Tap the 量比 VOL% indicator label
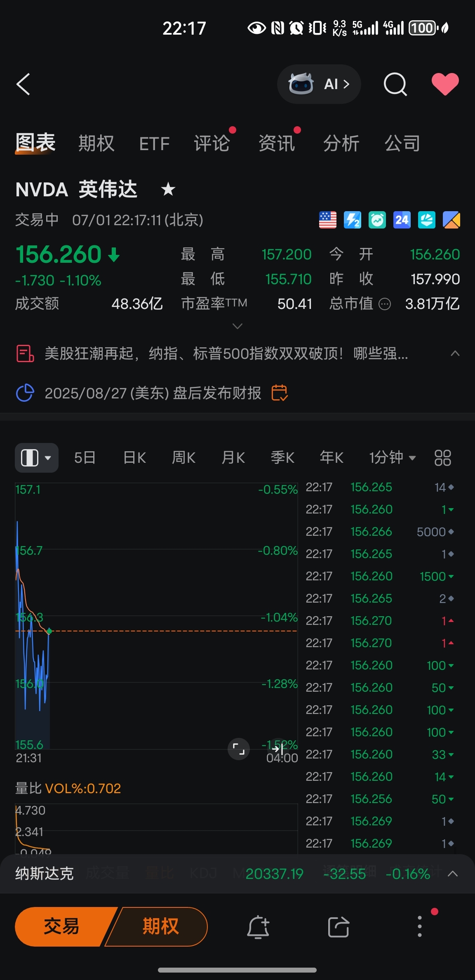 pos(68,788)
